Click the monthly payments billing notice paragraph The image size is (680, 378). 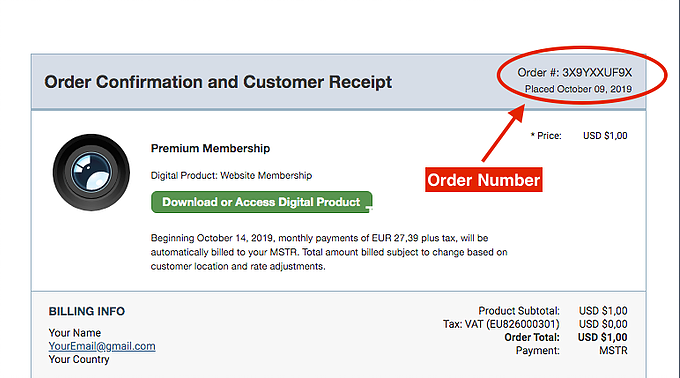(x=329, y=252)
